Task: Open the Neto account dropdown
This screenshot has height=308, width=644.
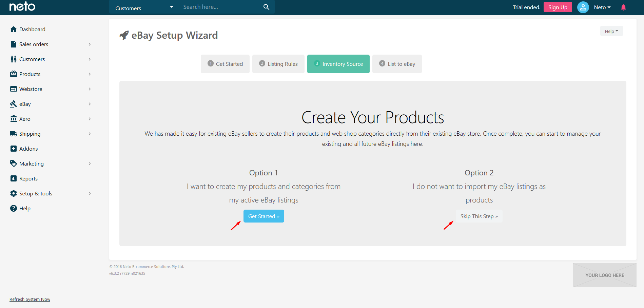Action: (x=602, y=7)
